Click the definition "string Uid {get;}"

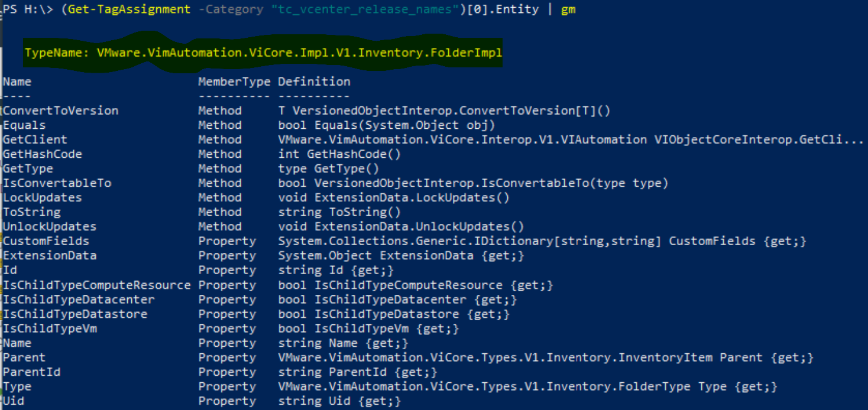(339, 401)
